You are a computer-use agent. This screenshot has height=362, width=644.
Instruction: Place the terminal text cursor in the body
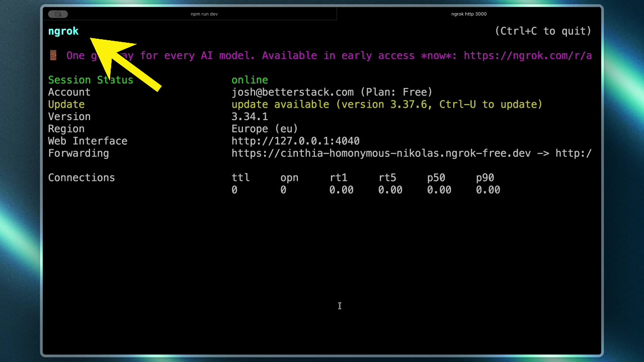(x=340, y=306)
